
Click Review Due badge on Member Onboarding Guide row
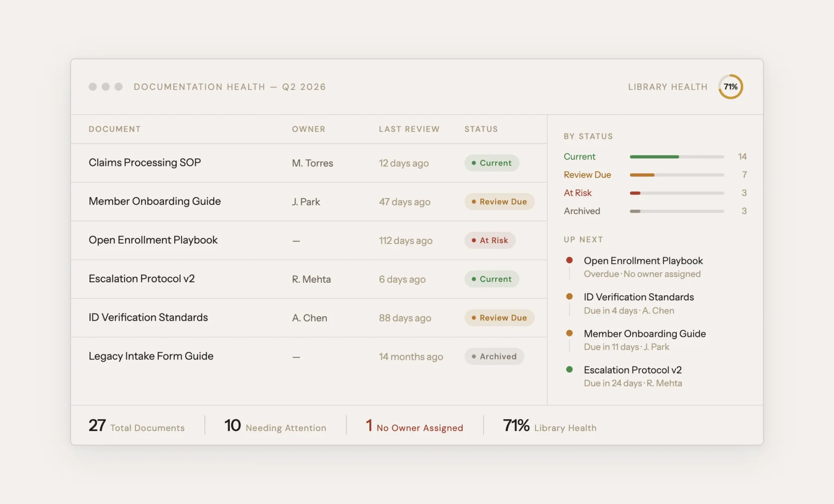click(x=499, y=202)
